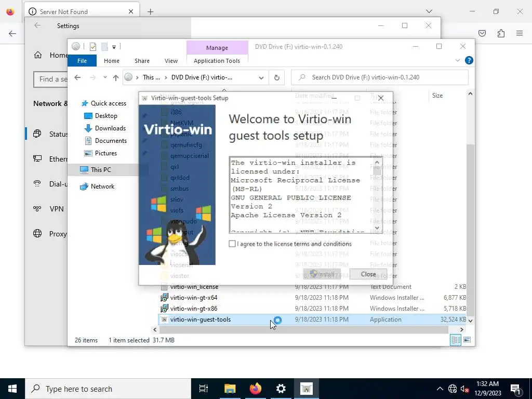Select the Application Tools tab
This screenshot has height=399, width=532.
tap(217, 61)
